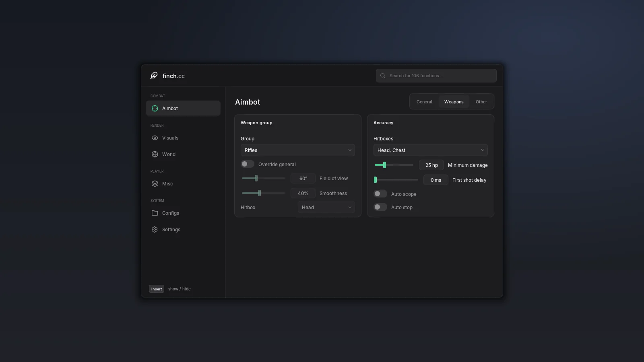Open the Other tab
The height and width of the screenshot is (362, 644).
coord(481,102)
